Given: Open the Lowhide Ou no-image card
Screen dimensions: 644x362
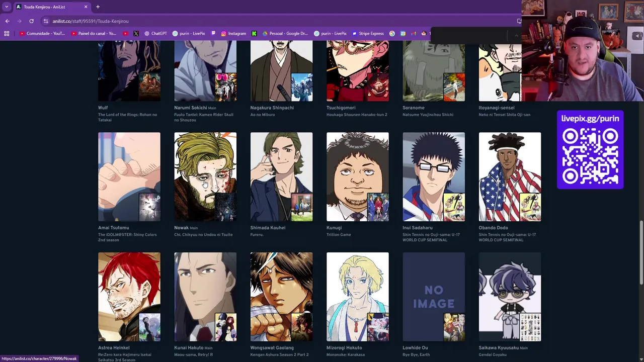Looking at the screenshot, I should [x=434, y=297].
